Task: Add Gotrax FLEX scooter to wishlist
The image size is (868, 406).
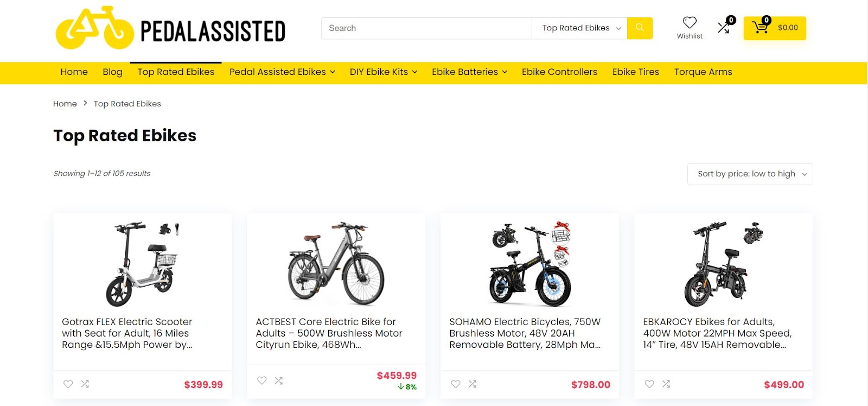Action: pos(68,384)
